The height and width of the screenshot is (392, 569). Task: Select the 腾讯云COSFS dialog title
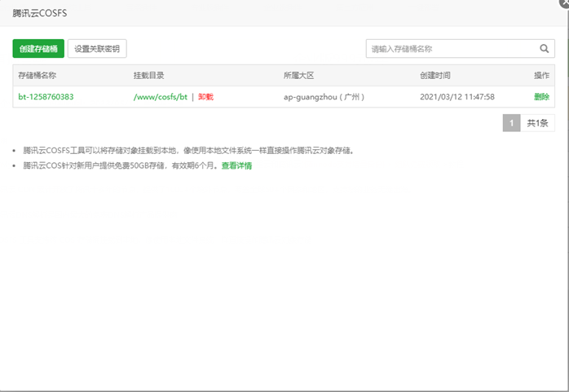click(x=40, y=13)
